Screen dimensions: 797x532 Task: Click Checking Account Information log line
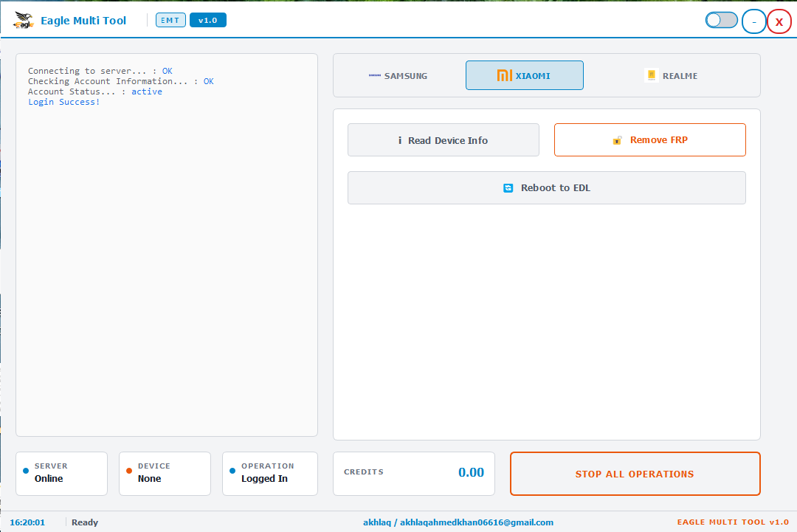tap(121, 81)
